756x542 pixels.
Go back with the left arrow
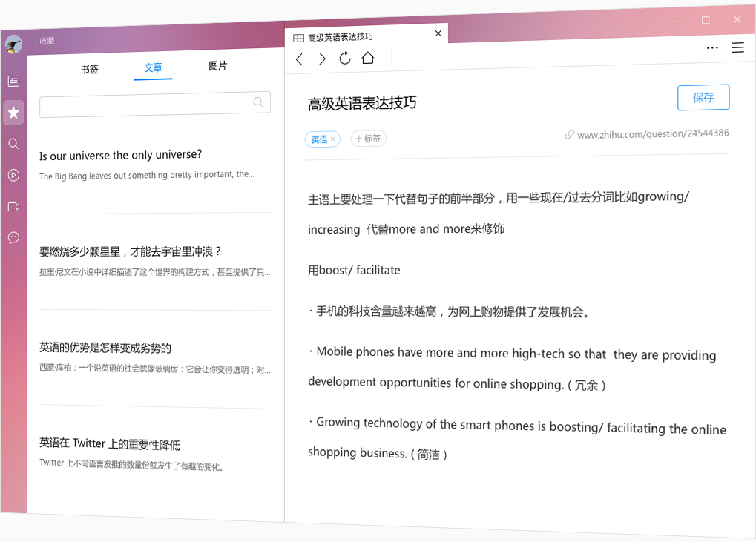coord(300,59)
